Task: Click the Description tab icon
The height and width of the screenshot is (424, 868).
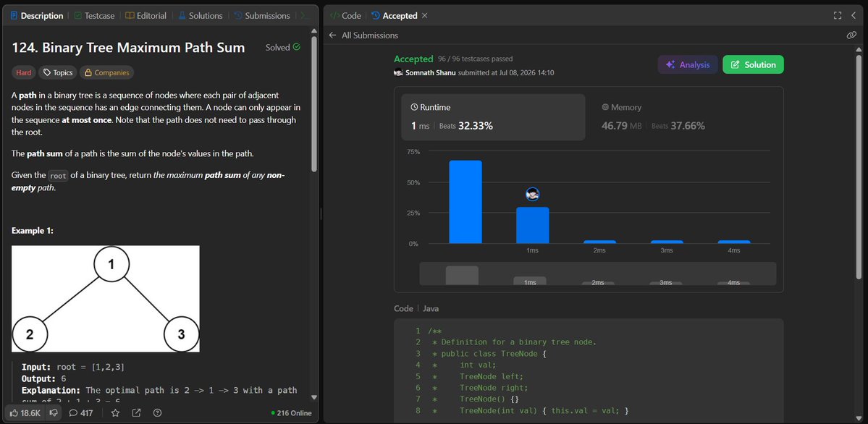Action: [14, 15]
